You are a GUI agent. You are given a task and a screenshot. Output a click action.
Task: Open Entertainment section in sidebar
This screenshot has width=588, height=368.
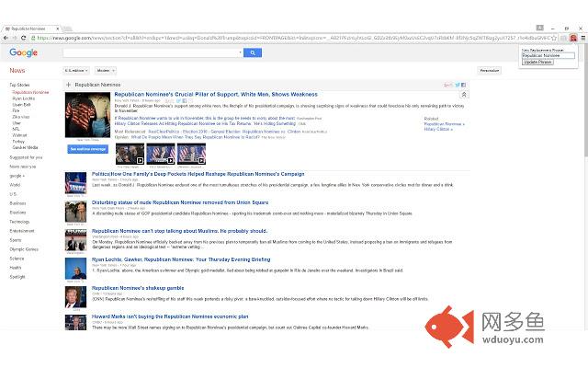[x=22, y=231]
